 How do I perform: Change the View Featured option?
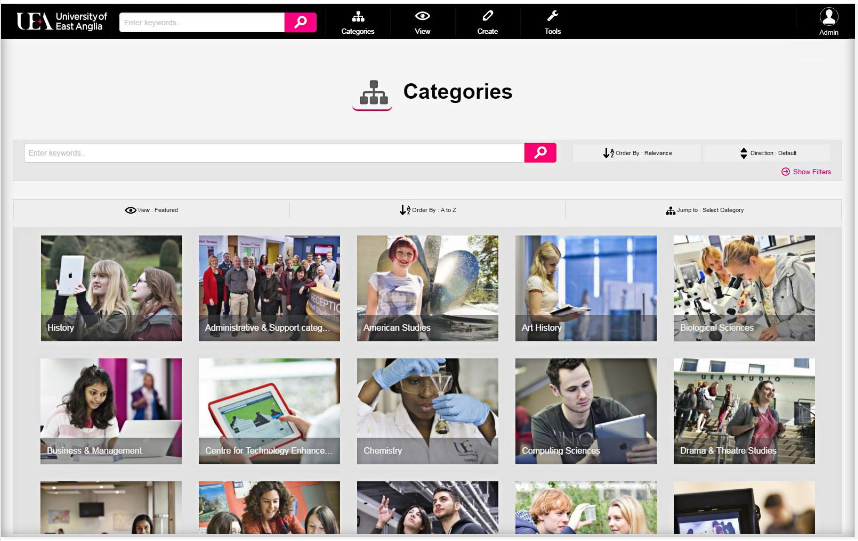coord(152,210)
